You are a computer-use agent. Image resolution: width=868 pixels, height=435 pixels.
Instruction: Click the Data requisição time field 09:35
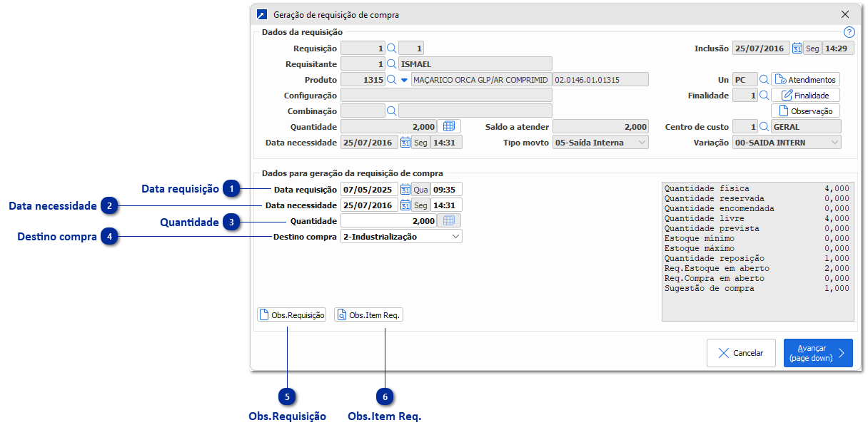pyautogui.click(x=446, y=190)
